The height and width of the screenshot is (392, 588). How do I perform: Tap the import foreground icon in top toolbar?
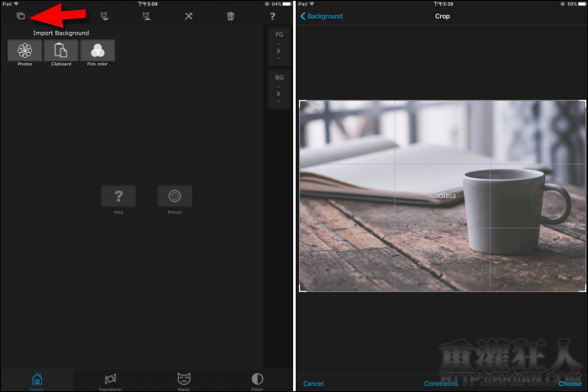(104, 16)
